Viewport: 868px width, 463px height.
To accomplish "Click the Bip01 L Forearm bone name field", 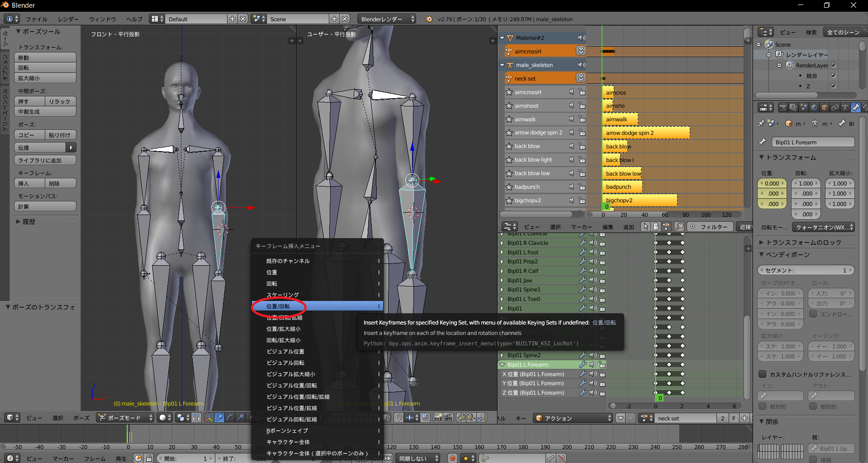I will pos(813,142).
